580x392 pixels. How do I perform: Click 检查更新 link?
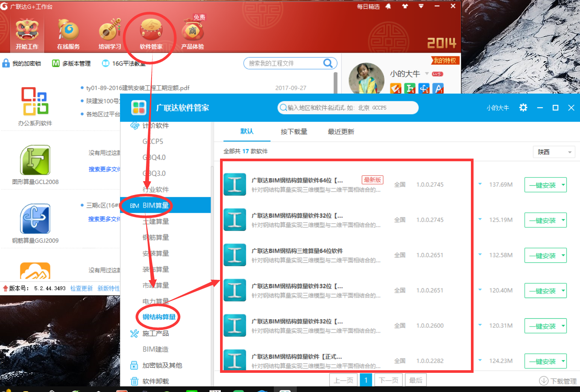[x=81, y=288]
